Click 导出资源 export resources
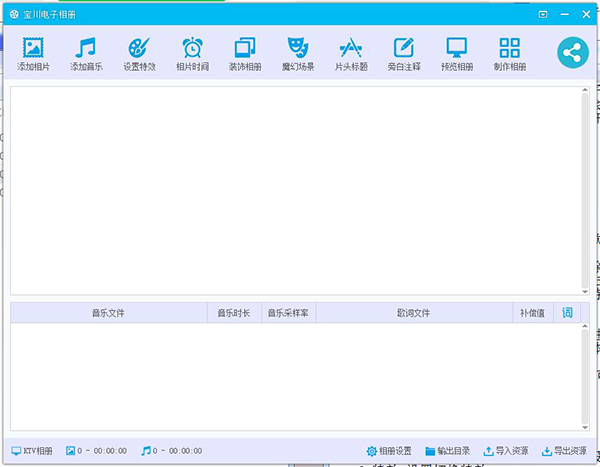Screen dimensions: 600x467 (564, 451)
